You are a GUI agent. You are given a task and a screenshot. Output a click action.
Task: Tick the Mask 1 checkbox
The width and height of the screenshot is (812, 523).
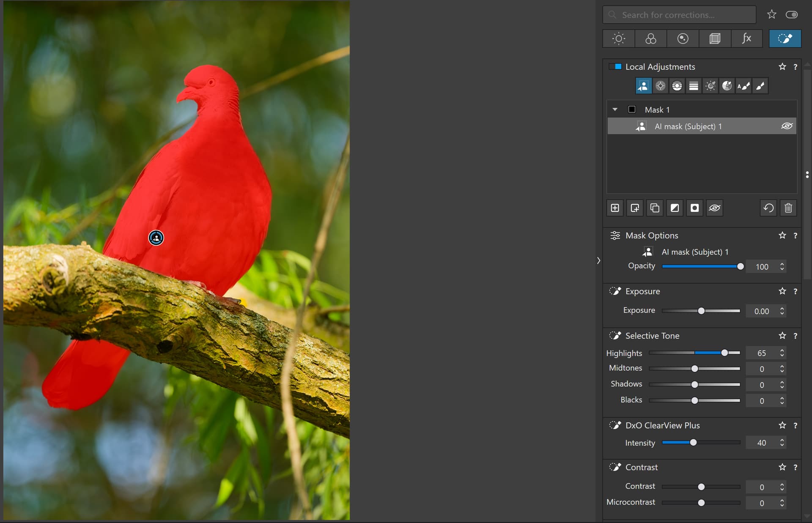(632, 110)
